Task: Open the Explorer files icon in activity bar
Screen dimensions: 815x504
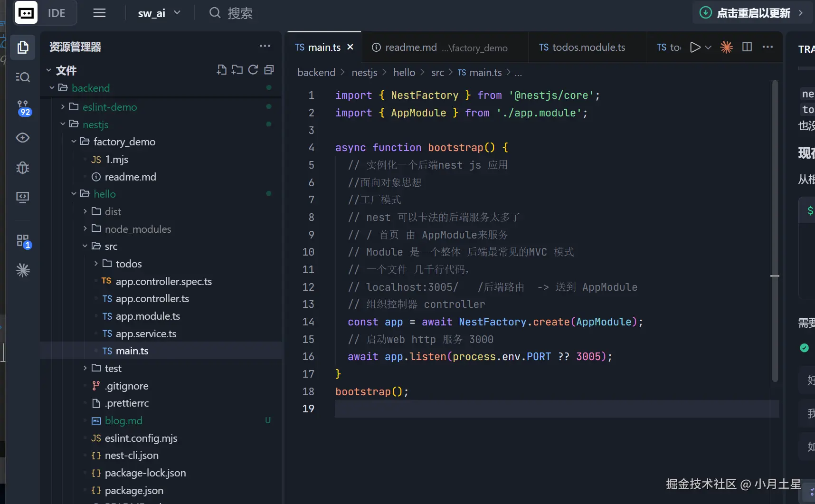Action: click(x=23, y=47)
